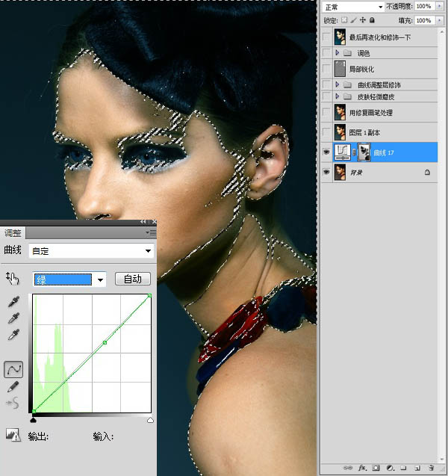The height and width of the screenshot is (476, 448).
Task: Open the blend mode dropdown 正常
Action: (x=353, y=7)
